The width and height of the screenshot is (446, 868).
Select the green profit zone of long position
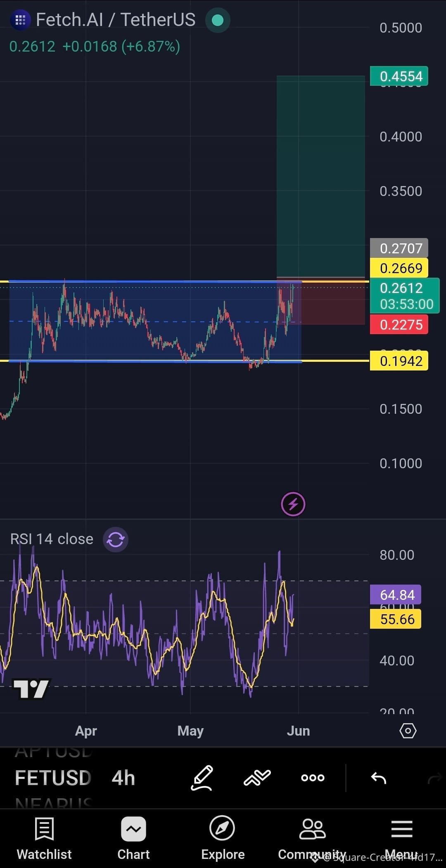click(x=321, y=176)
